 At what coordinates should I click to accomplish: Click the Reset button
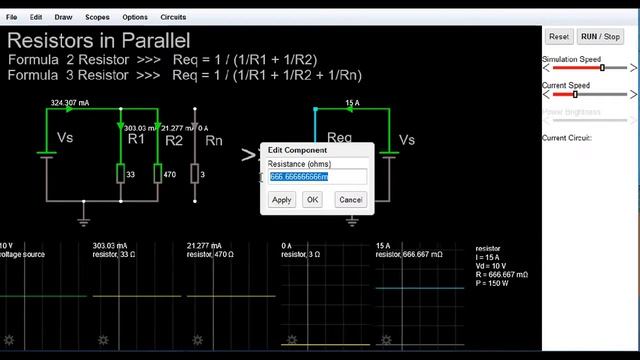point(559,37)
